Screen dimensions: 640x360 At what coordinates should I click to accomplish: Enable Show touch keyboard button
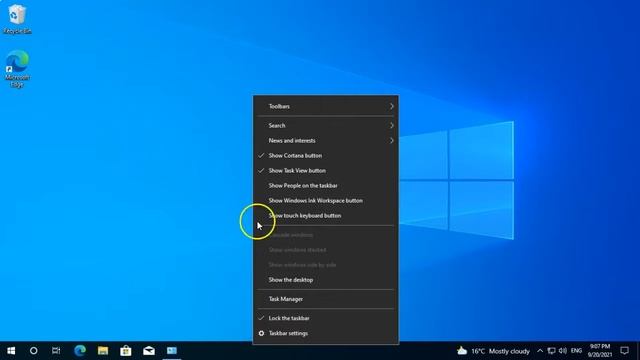pyautogui.click(x=326, y=216)
